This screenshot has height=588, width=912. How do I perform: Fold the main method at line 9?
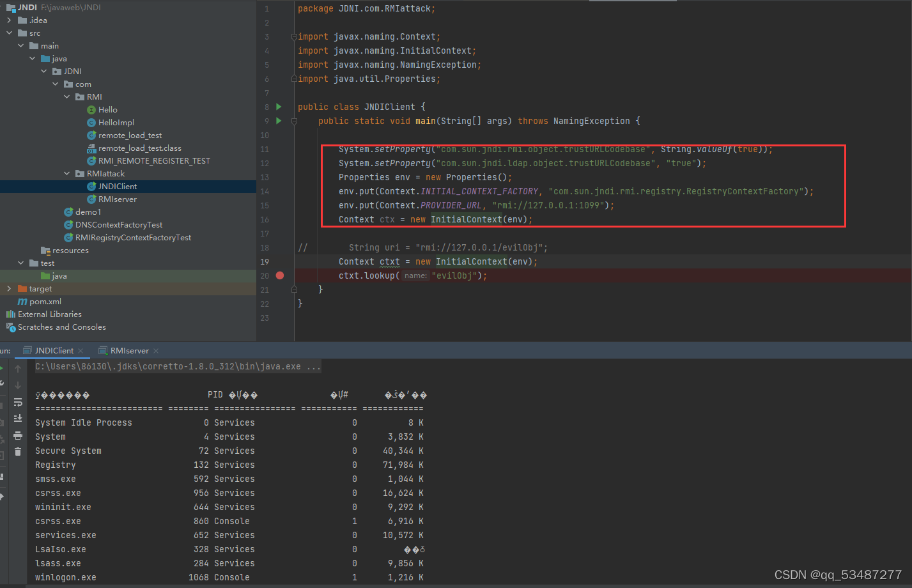click(x=294, y=121)
